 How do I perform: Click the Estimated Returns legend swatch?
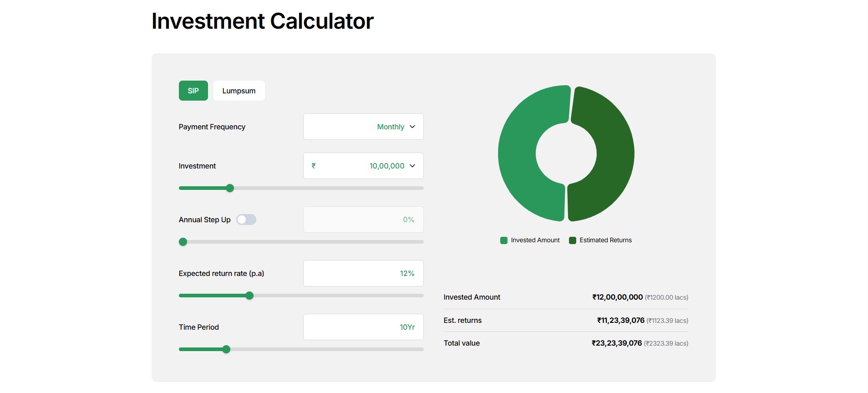(x=573, y=240)
